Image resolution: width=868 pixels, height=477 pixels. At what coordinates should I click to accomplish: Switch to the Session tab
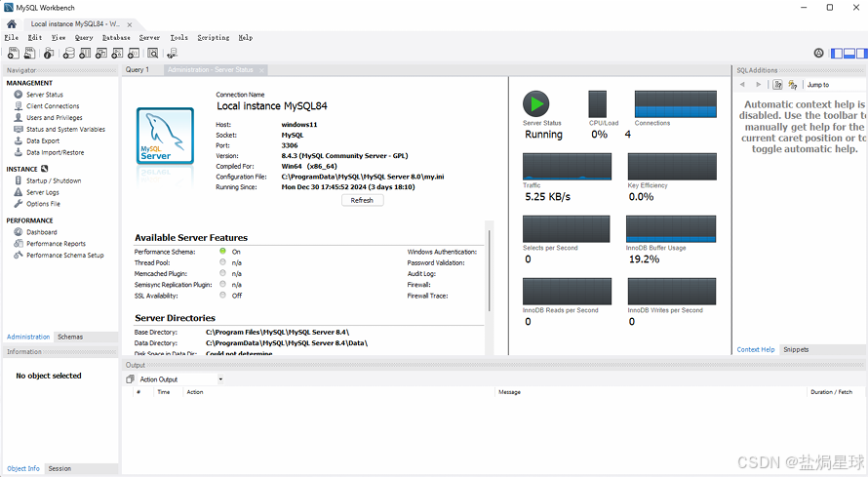[59, 468]
